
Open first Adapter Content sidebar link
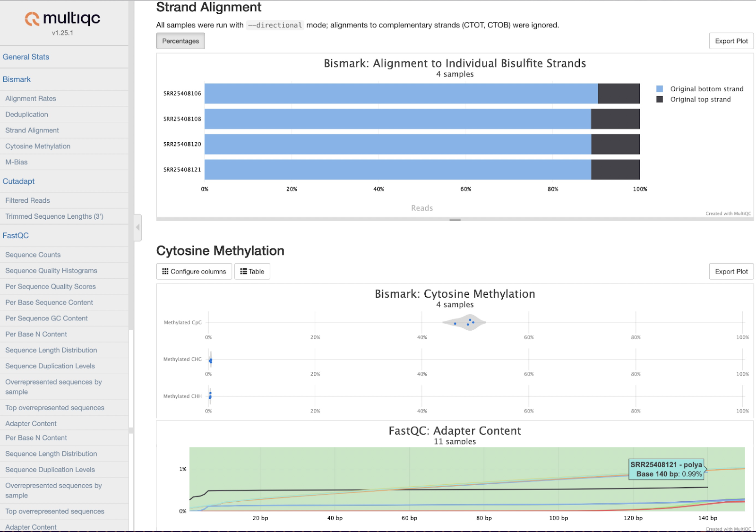pos(31,424)
